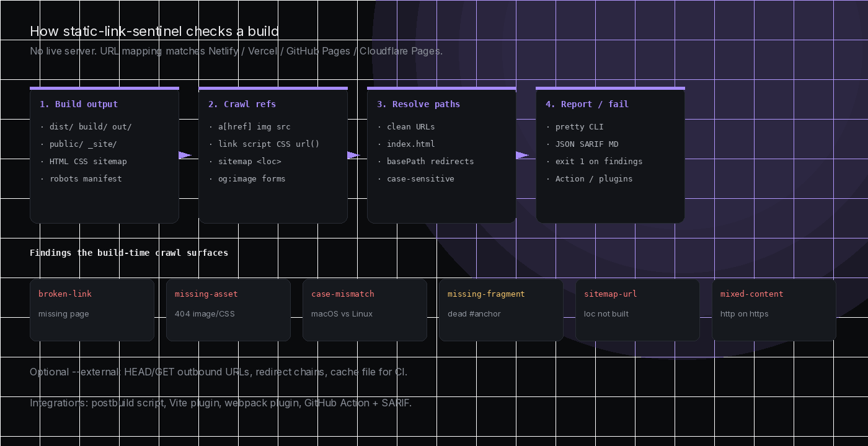Select the "1. Build output" step title
Image resolution: width=868 pixels, height=446 pixels.
tap(79, 104)
